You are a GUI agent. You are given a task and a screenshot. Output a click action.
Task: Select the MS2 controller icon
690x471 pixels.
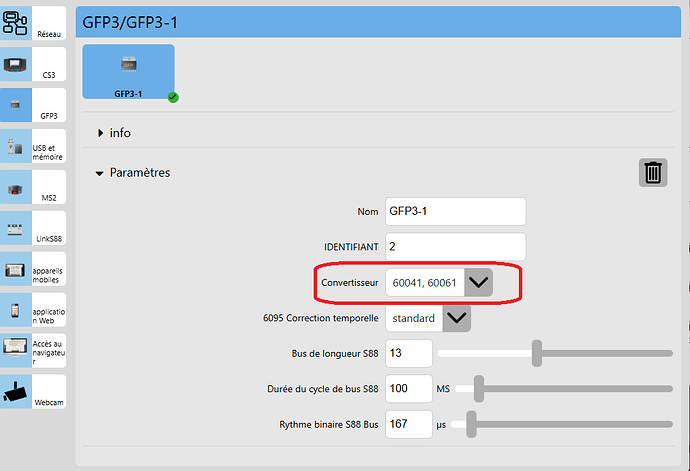tap(33, 187)
